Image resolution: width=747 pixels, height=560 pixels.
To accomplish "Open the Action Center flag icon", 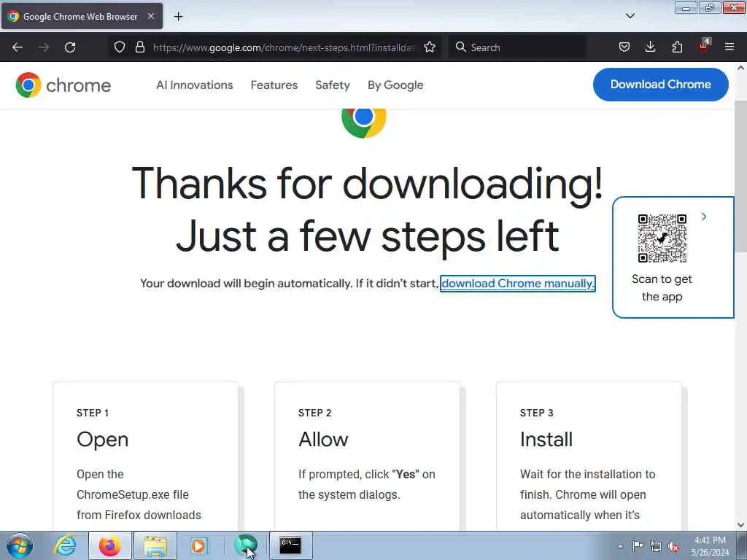I will pos(638,545).
